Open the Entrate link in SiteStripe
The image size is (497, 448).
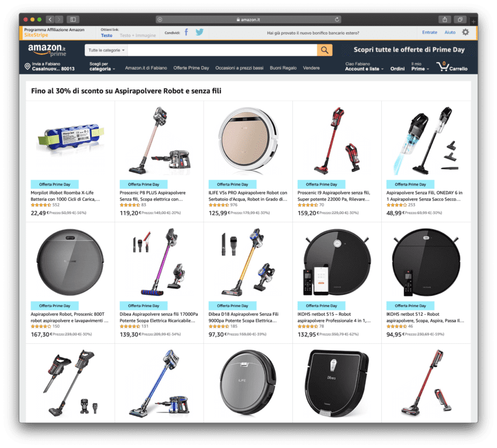click(430, 32)
